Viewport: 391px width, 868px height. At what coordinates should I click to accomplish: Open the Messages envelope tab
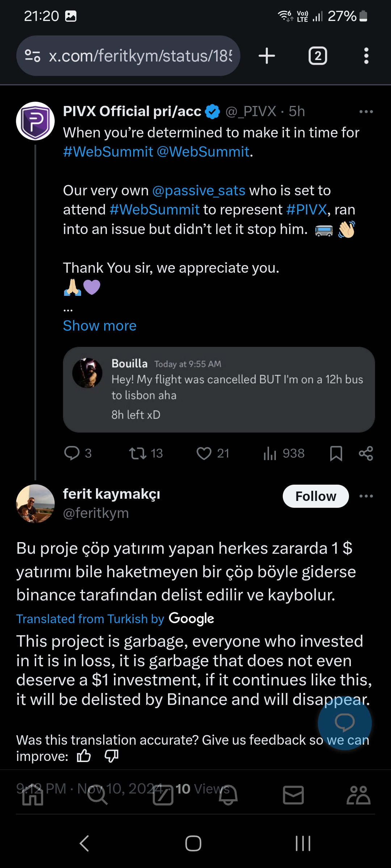293,795
